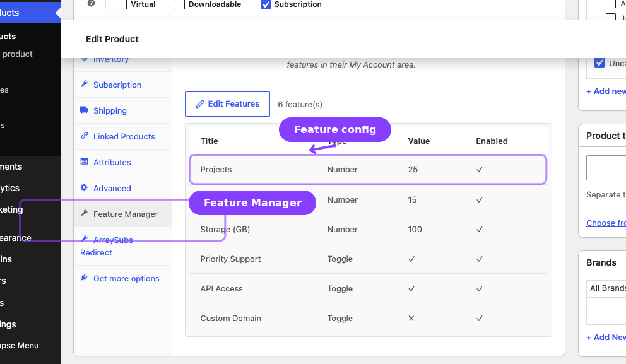
Task: Open the Linked Products tab
Action: [122, 136]
